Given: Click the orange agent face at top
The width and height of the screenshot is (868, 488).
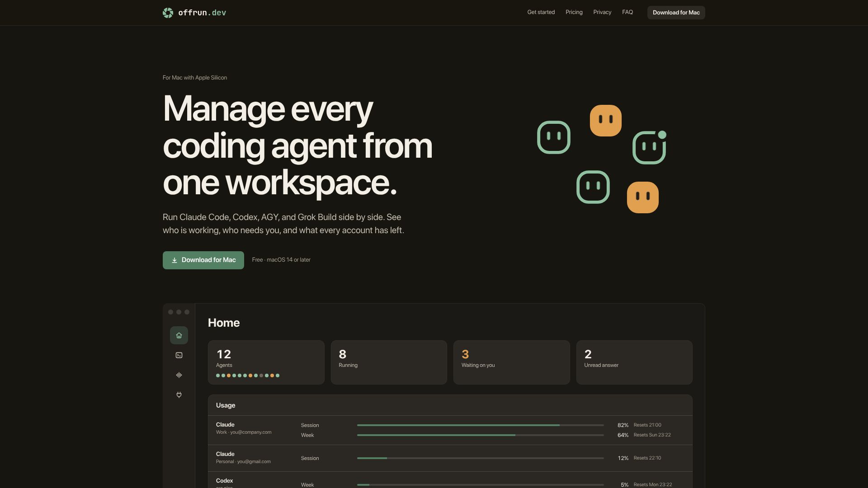Looking at the screenshot, I should click(x=606, y=121).
